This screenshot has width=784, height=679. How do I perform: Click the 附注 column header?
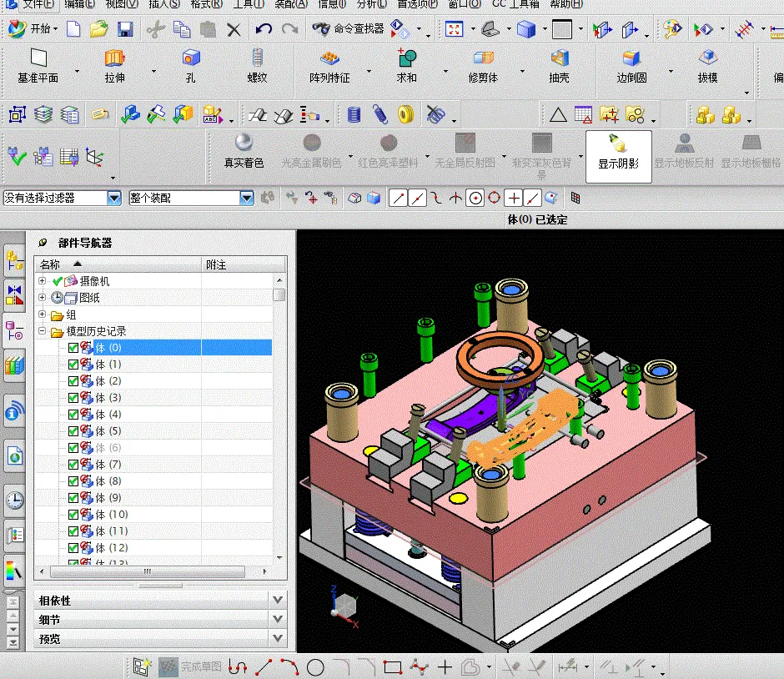(244, 264)
